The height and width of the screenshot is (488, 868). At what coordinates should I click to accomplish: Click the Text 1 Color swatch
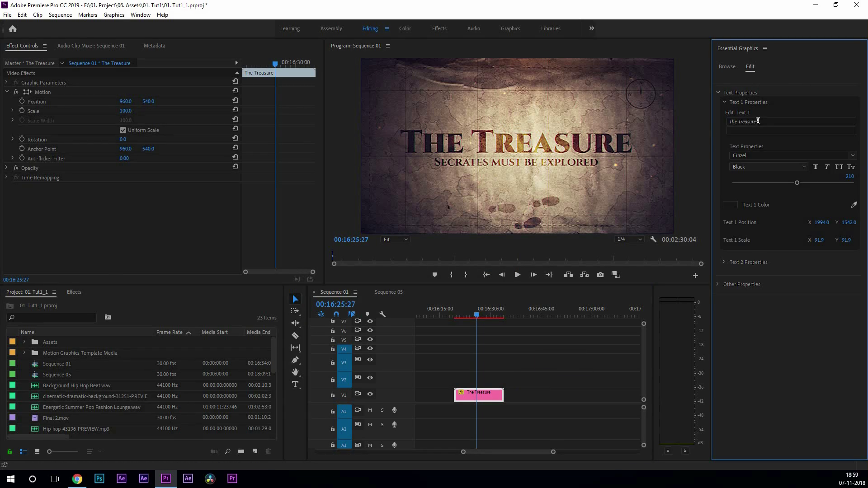click(730, 205)
